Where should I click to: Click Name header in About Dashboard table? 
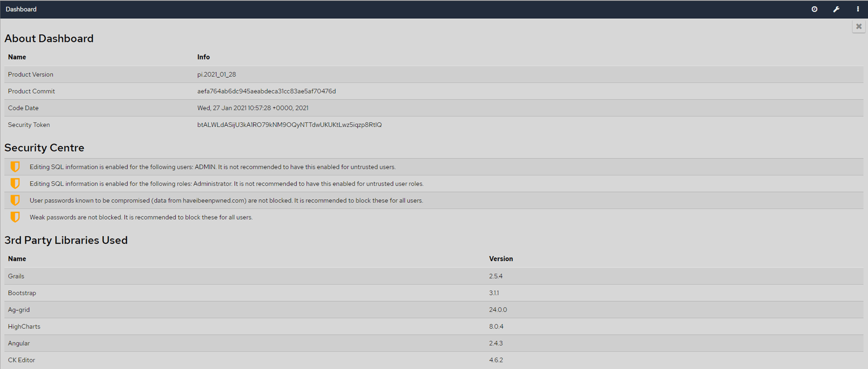pyautogui.click(x=17, y=57)
